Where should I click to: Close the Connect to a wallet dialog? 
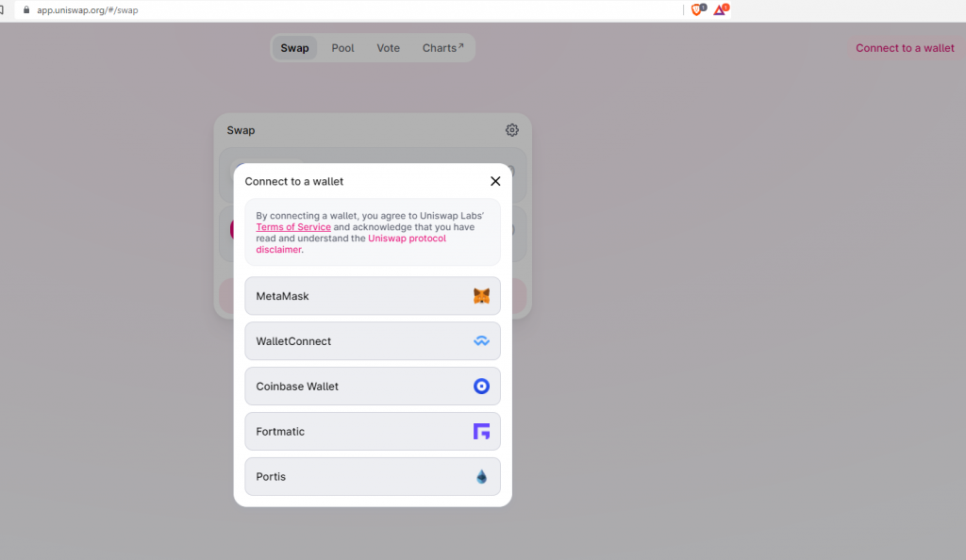(495, 181)
